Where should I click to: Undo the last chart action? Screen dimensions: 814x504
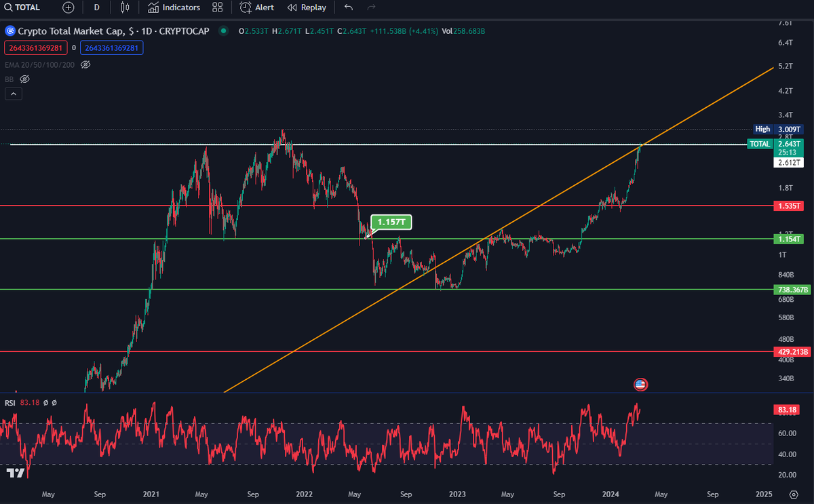pyautogui.click(x=349, y=7)
